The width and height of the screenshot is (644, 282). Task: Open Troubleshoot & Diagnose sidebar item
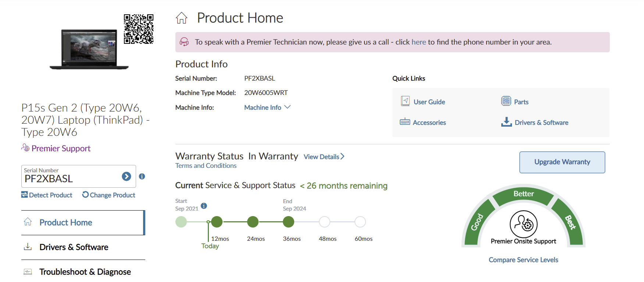coord(85,272)
